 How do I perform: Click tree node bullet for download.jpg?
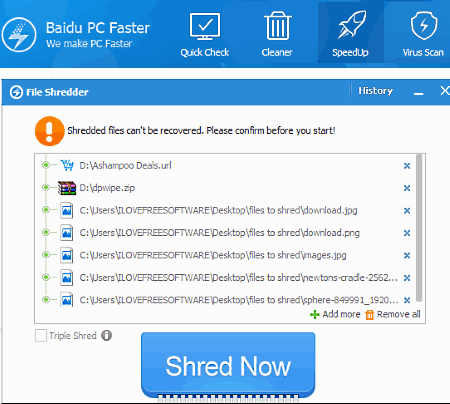tap(46, 210)
